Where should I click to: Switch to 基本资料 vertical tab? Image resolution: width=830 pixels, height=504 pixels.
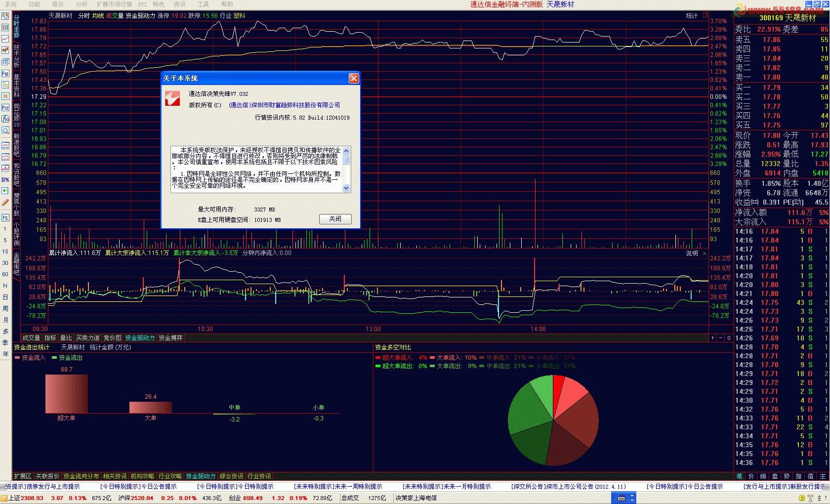click(x=16, y=85)
